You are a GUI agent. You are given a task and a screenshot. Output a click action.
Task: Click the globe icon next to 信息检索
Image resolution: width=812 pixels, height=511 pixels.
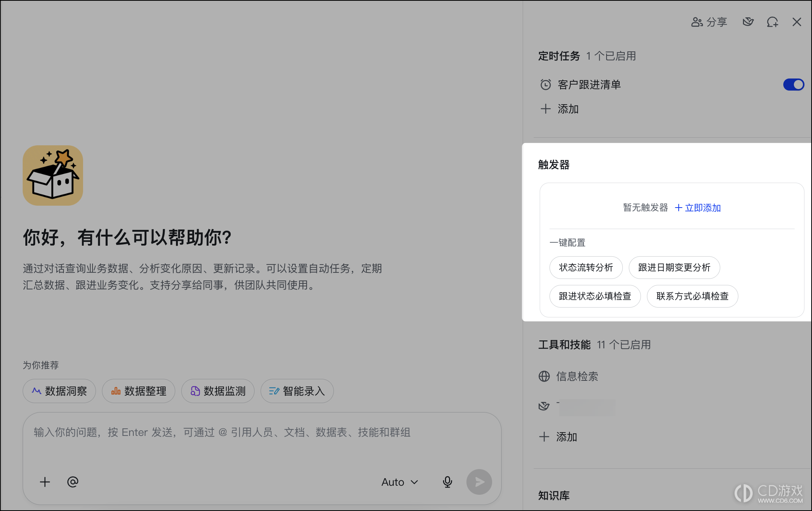544,376
